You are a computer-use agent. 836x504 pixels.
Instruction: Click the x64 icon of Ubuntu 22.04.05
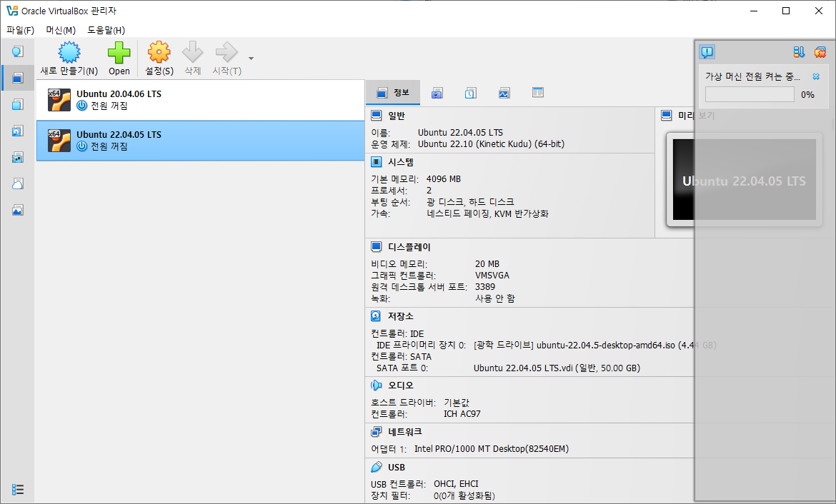(x=59, y=141)
